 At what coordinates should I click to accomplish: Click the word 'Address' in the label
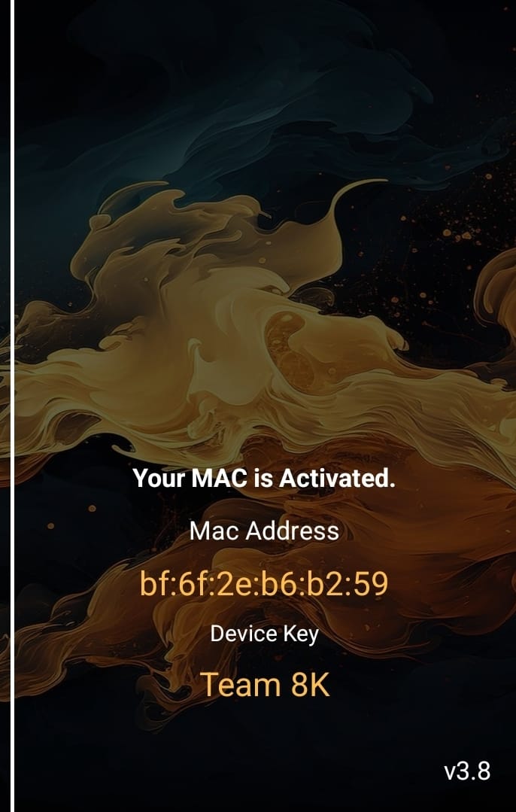click(x=293, y=531)
